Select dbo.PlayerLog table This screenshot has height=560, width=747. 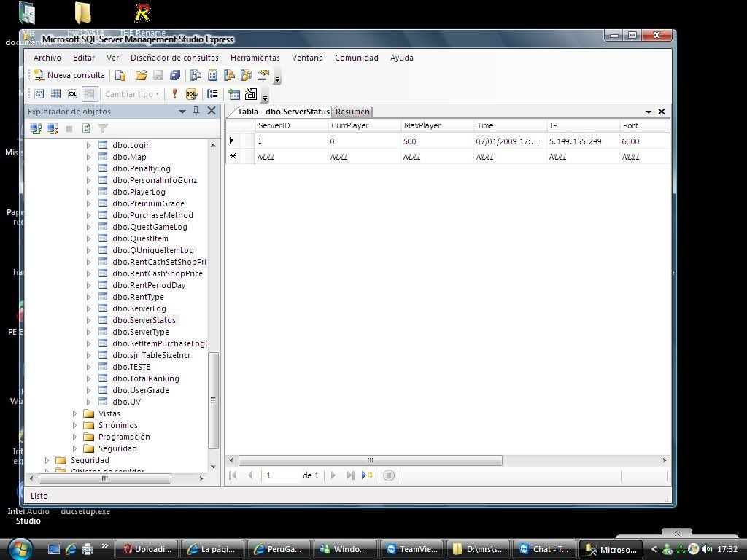pyautogui.click(x=139, y=192)
